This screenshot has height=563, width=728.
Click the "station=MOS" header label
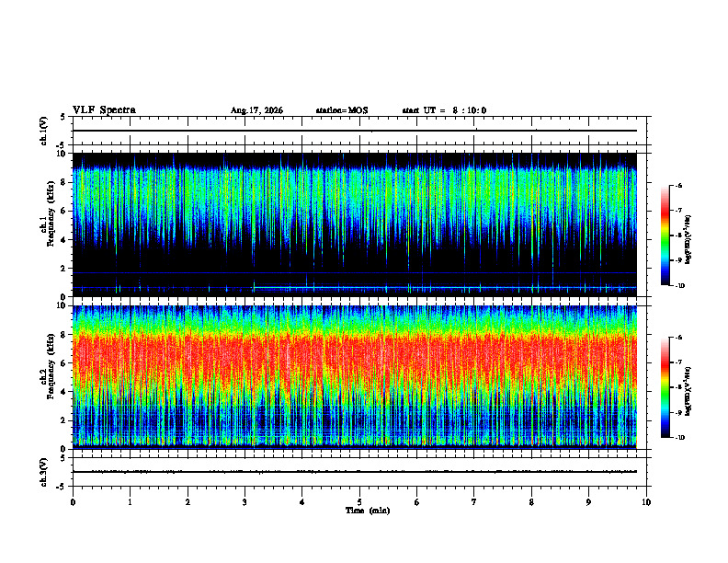(x=342, y=110)
